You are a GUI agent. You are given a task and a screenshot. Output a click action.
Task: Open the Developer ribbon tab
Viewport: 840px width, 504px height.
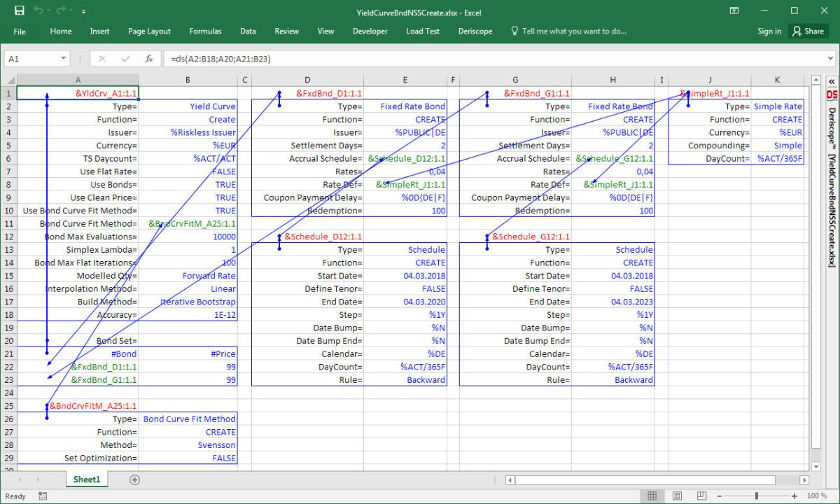click(370, 31)
